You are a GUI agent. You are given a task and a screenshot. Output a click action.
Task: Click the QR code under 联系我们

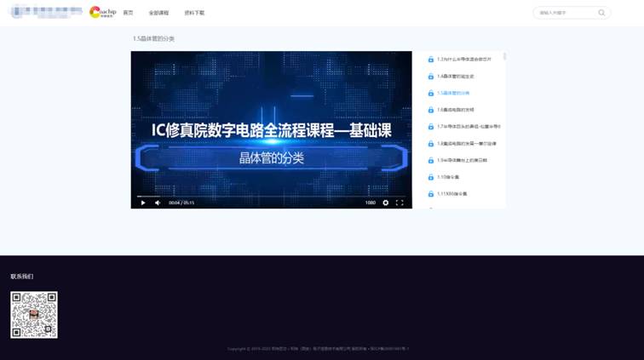[x=34, y=315]
